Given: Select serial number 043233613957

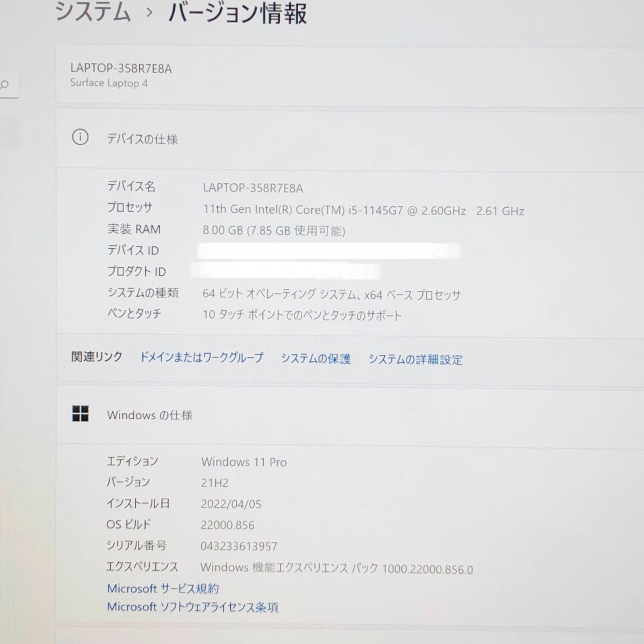Looking at the screenshot, I should pos(239,546).
